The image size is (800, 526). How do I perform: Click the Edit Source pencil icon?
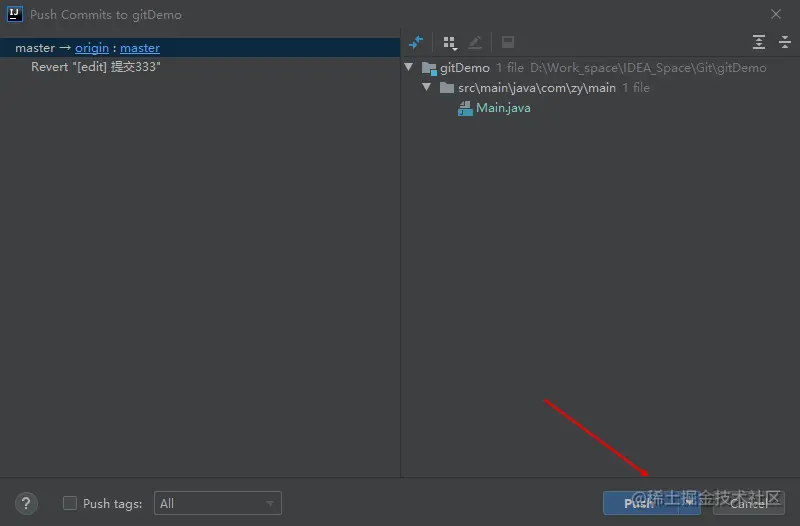475,42
